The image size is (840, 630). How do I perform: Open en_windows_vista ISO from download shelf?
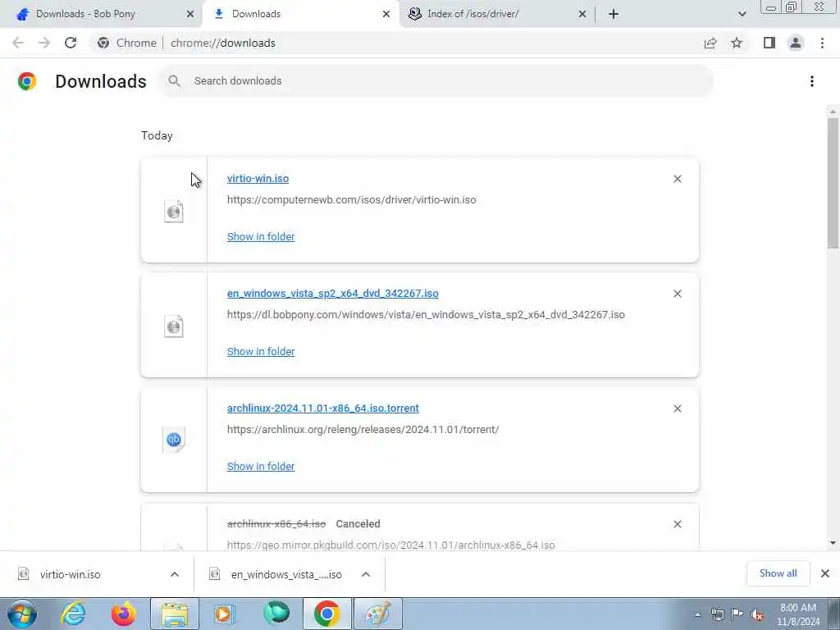(x=286, y=574)
